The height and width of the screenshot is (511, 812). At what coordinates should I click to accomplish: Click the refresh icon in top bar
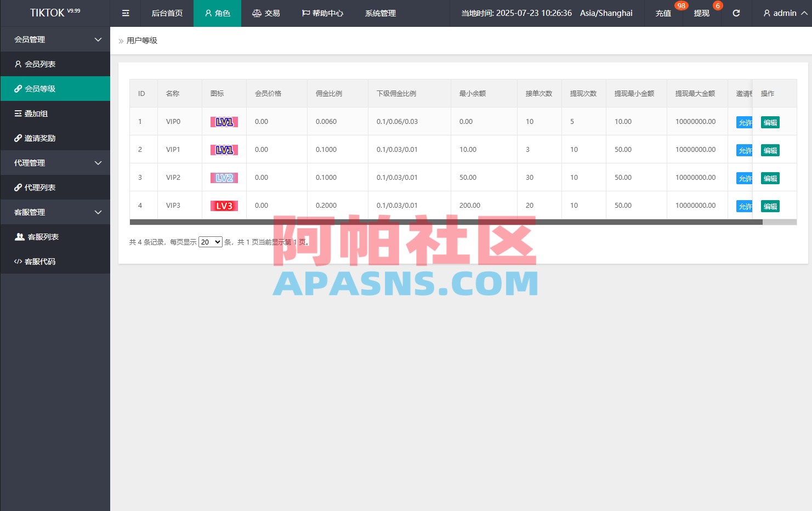pos(736,13)
